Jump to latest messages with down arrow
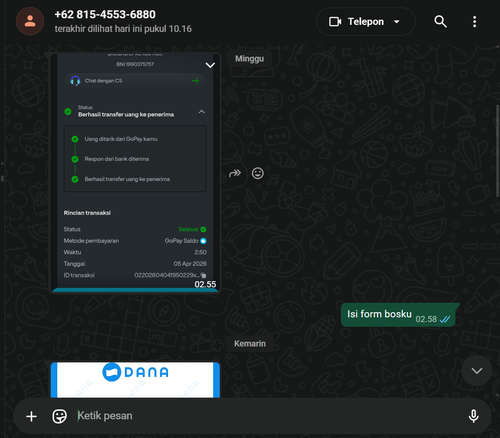 click(477, 371)
